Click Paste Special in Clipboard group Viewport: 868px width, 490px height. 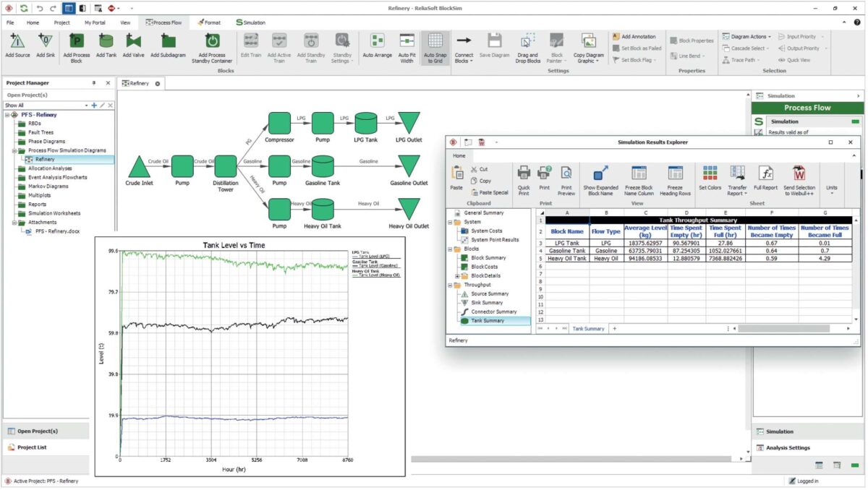490,193
